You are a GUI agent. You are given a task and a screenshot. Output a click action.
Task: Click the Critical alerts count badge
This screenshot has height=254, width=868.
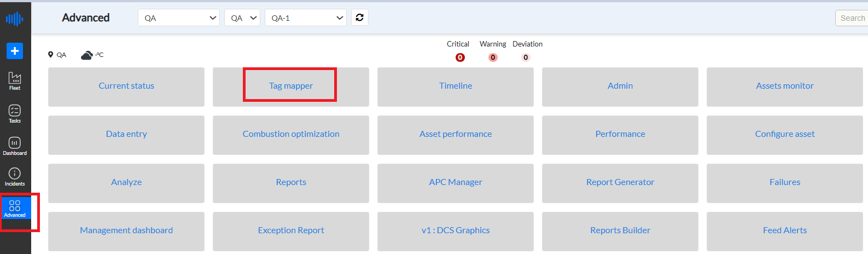[x=460, y=57]
